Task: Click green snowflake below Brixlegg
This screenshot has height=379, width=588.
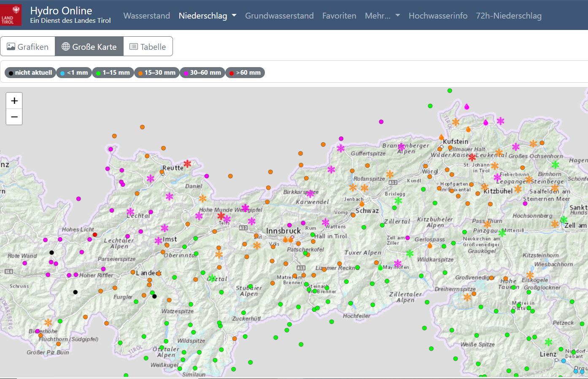Action: click(398, 200)
